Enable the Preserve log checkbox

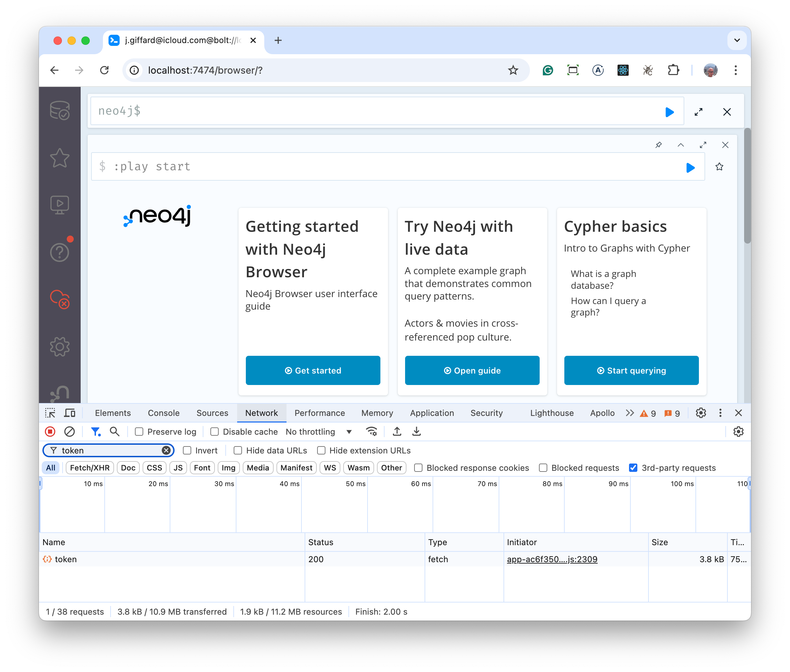coord(139,432)
